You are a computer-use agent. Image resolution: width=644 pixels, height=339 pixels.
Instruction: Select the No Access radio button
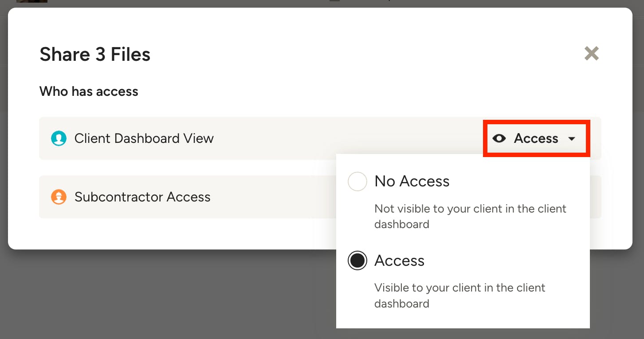357,181
